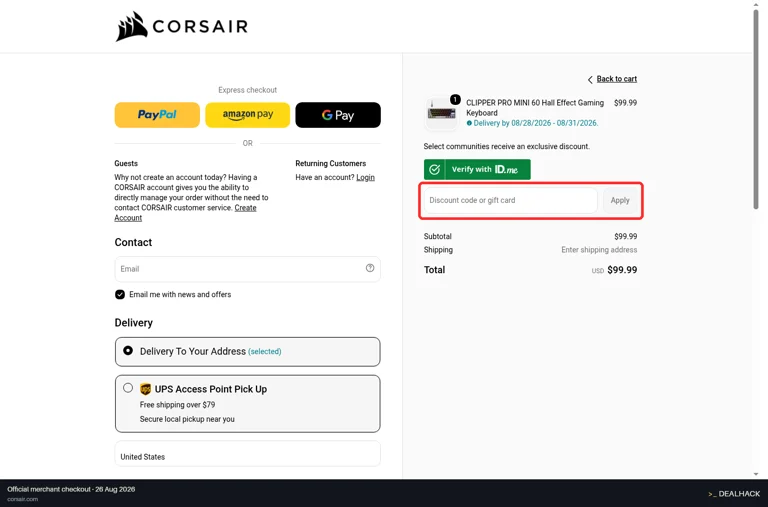Click the Total '$99.99' amount
The image size is (768, 507).
(x=622, y=270)
